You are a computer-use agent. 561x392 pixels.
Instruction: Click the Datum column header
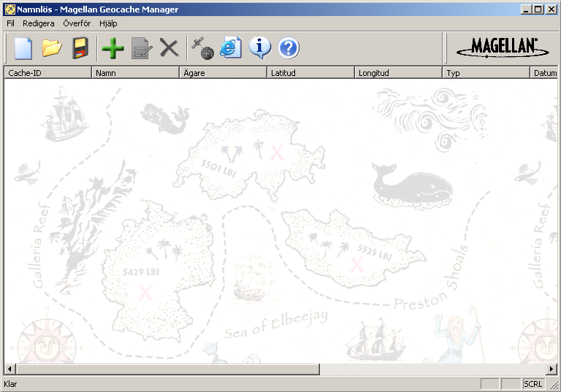coord(543,72)
